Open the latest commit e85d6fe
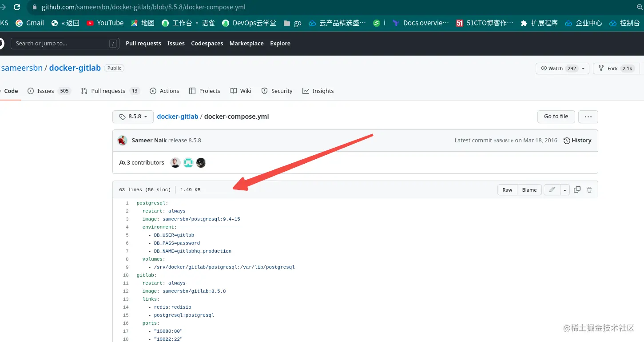644x342 pixels. pyautogui.click(x=503, y=141)
